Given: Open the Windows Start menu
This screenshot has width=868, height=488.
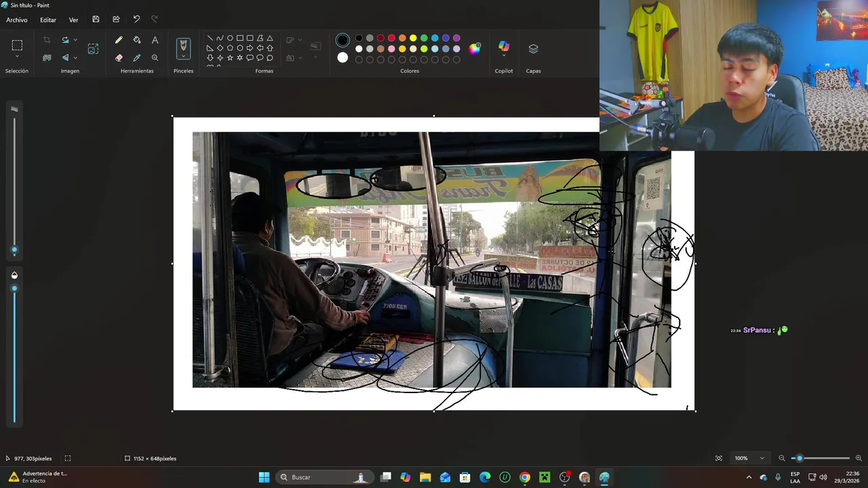Looking at the screenshot, I should pyautogui.click(x=264, y=477).
